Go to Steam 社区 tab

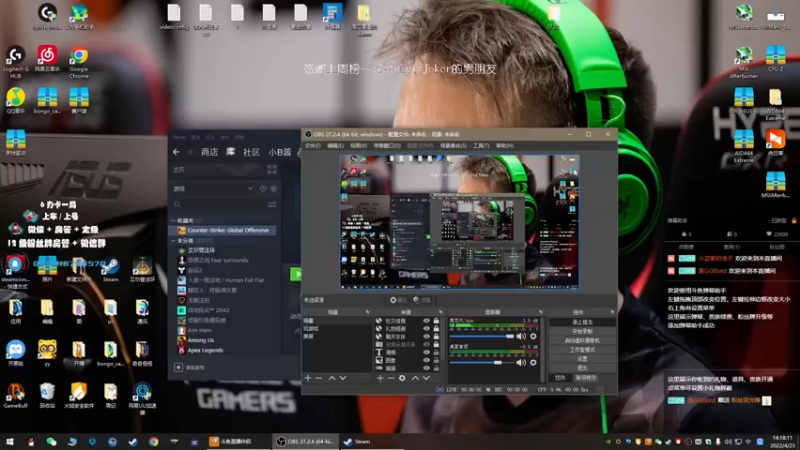pyautogui.click(x=251, y=152)
